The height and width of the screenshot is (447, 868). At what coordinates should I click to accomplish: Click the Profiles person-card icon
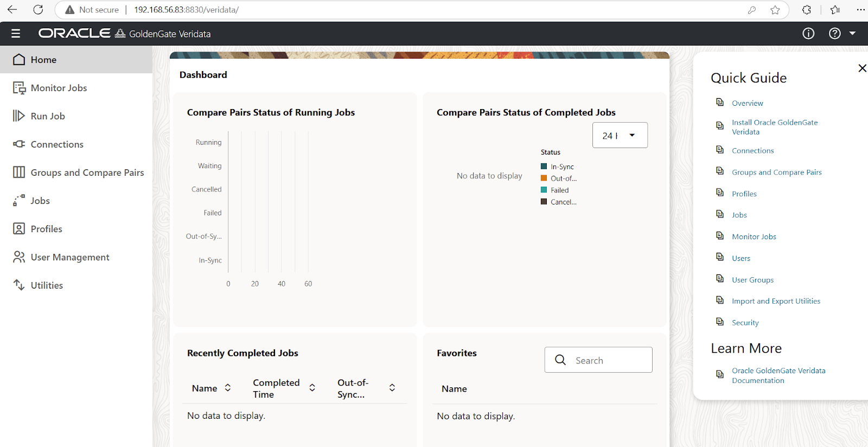(19, 229)
